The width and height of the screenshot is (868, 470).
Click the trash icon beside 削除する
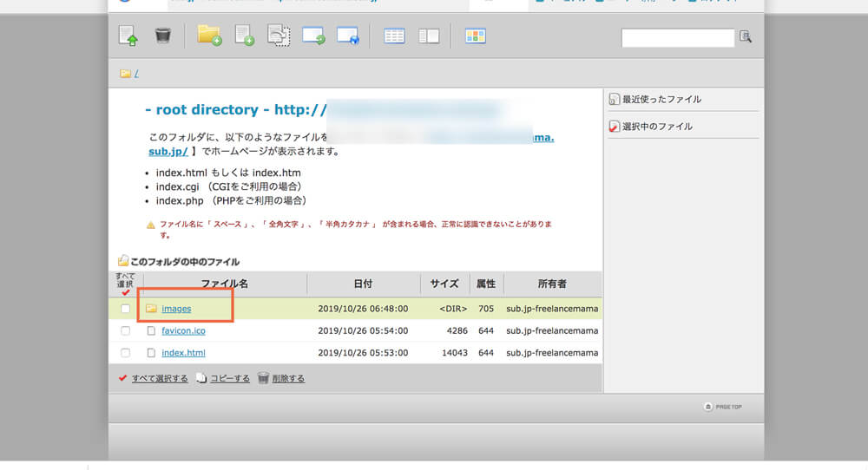[x=264, y=378]
